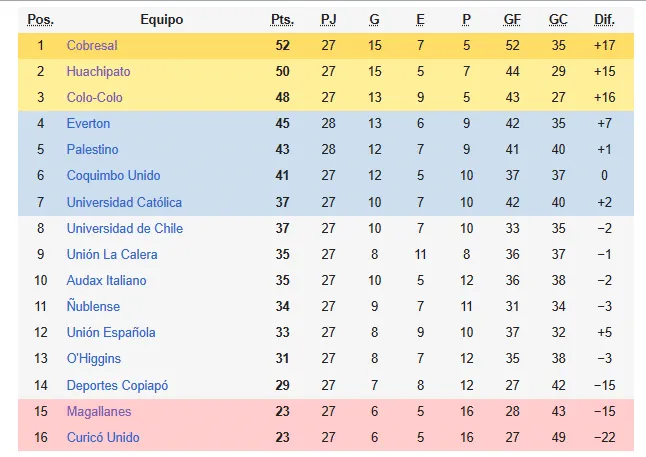Click the Dif. column header abbreviation
The width and height of the screenshot is (646, 457).
point(604,19)
